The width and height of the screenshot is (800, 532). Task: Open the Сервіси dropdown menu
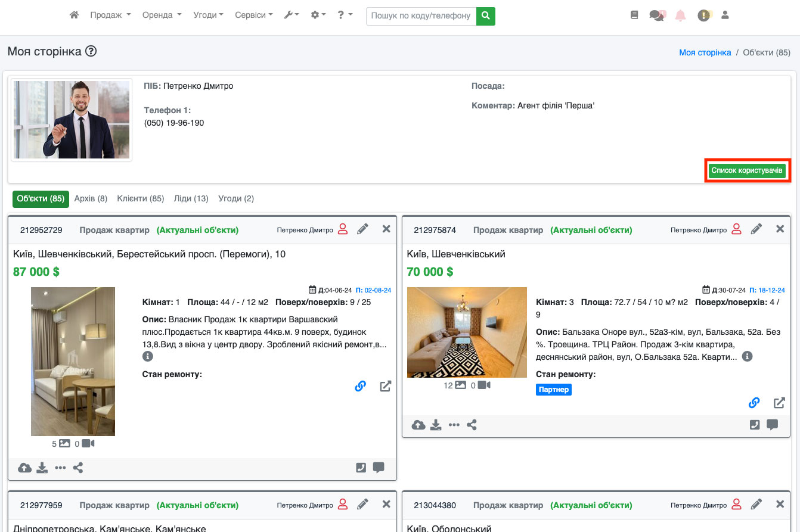253,15
